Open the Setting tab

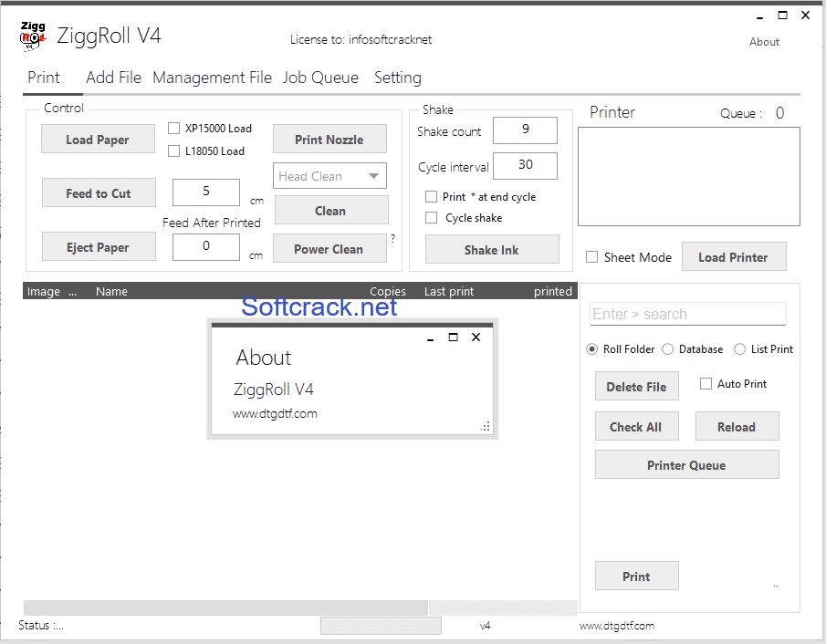coord(398,78)
